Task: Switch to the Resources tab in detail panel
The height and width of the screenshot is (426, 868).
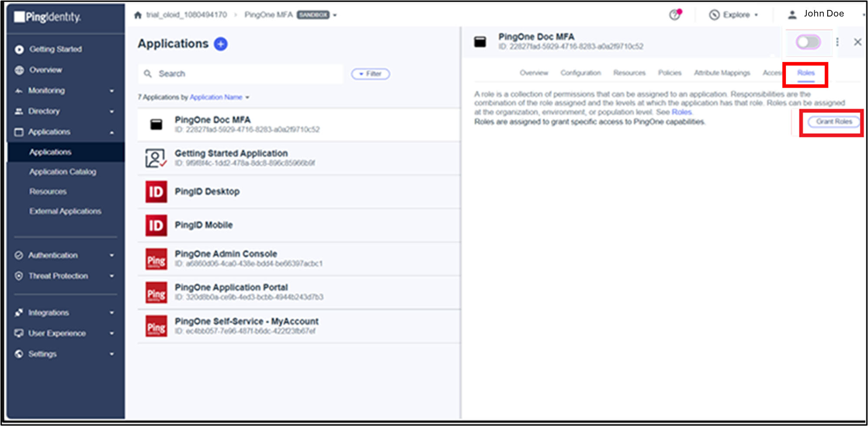Action: [x=629, y=73]
